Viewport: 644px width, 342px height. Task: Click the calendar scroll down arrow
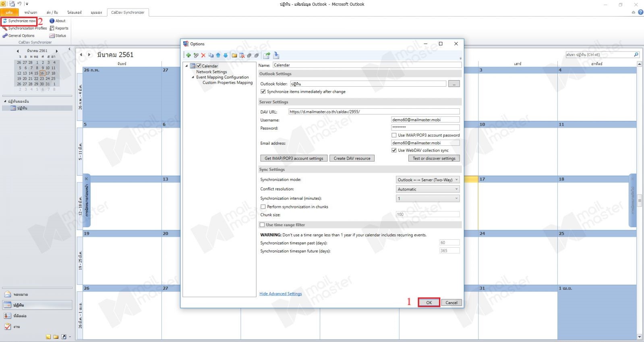click(640, 337)
